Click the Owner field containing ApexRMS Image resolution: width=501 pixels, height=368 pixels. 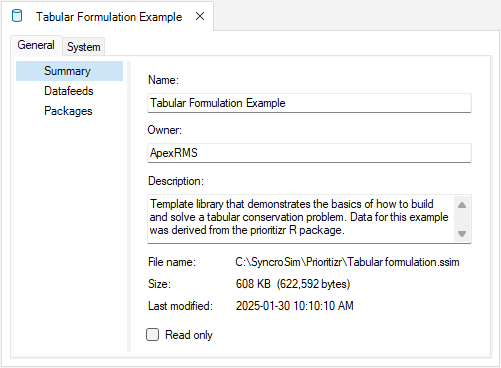(x=309, y=153)
